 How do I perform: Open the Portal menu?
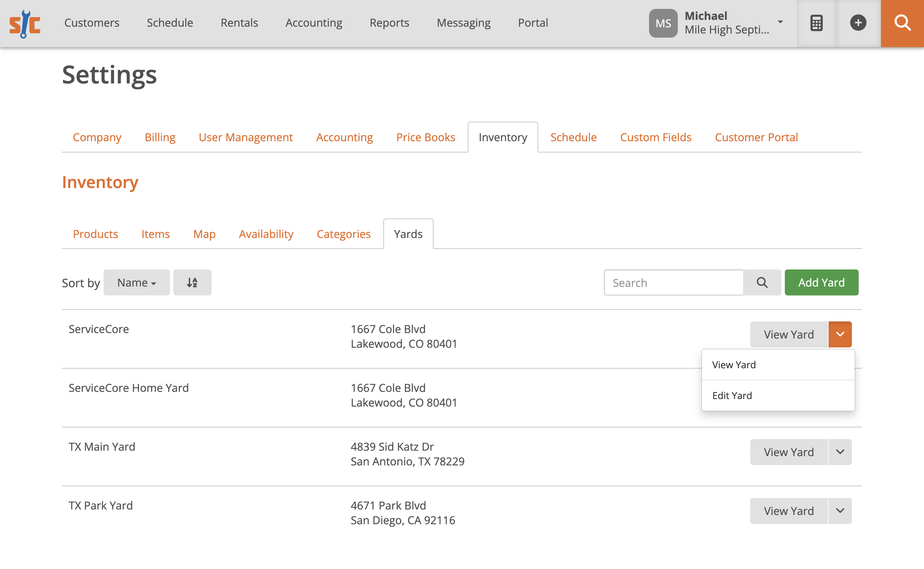click(533, 23)
